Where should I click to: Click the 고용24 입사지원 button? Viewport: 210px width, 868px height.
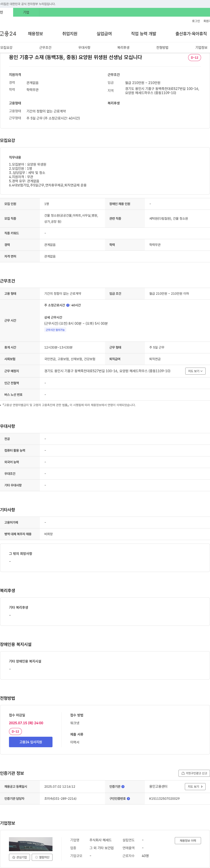(x=31, y=742)
